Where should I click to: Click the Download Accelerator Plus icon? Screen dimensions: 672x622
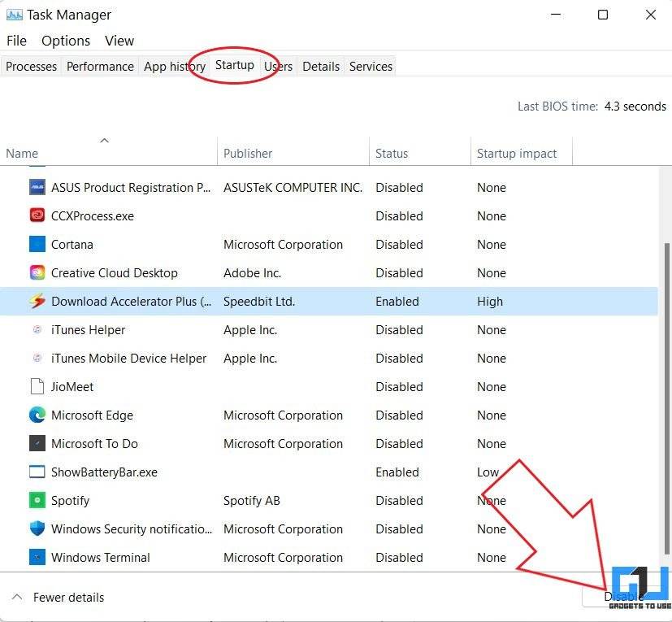point(37,302)
